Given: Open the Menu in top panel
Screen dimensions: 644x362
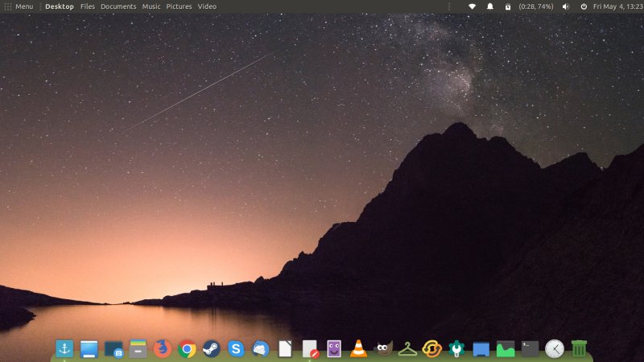Looking at the screenshot, I should point(19,6).
